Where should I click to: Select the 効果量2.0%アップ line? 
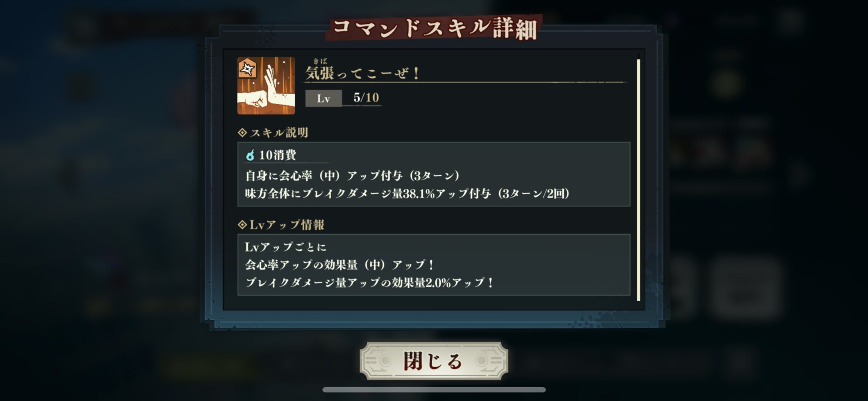click(x=370, y=283)
